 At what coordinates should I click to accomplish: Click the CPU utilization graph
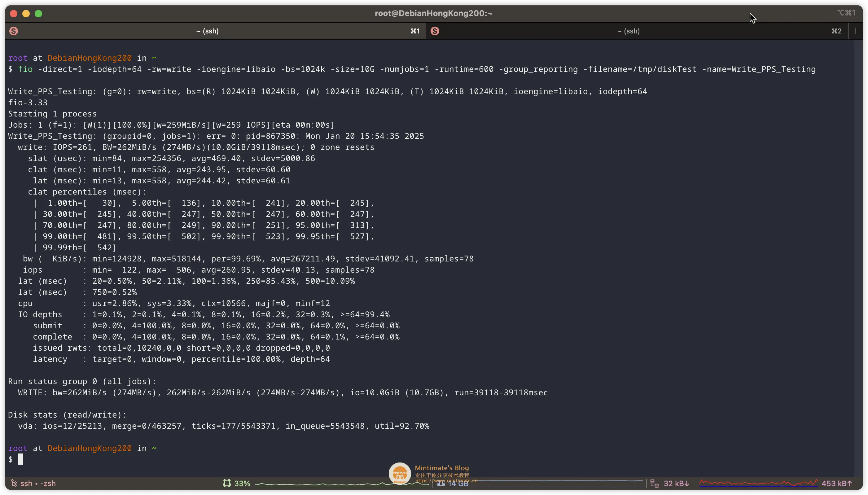pos(340,484)
